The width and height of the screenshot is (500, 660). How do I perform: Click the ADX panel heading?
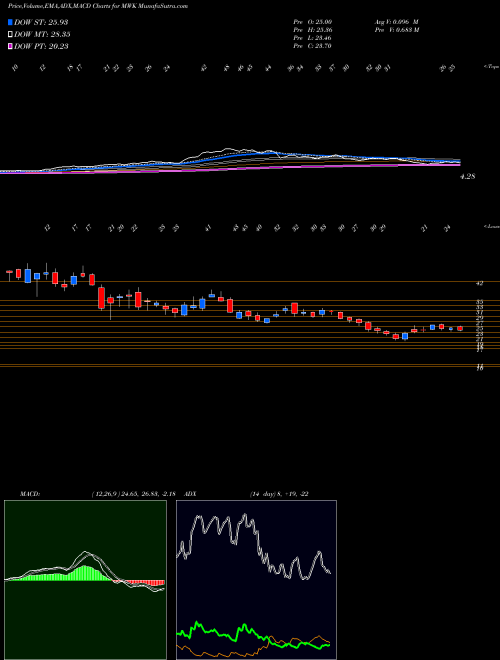(x=191, y=494)
